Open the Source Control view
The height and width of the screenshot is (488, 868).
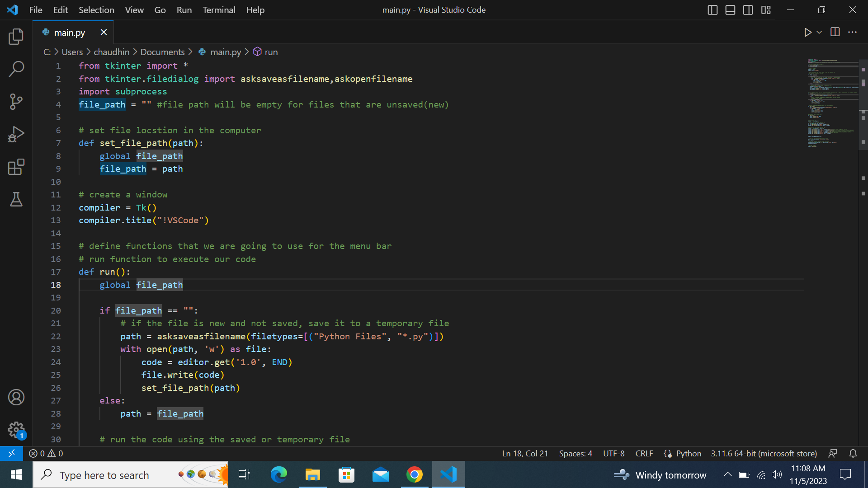coord(16,102)
